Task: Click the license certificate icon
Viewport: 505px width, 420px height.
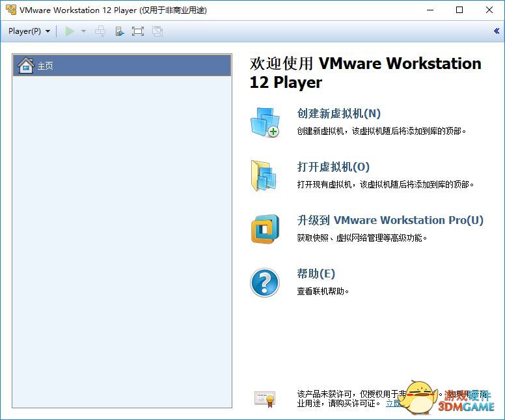Action: tap(265, 399)
